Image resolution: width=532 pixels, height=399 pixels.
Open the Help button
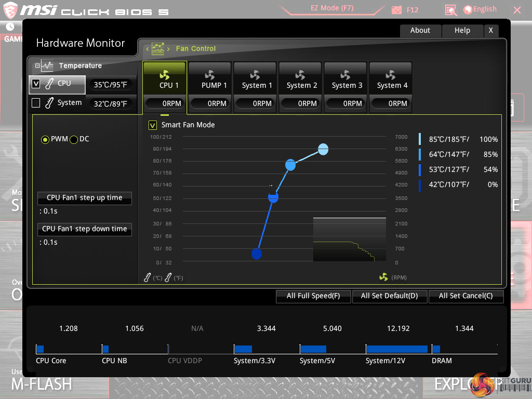coord(462,31)
